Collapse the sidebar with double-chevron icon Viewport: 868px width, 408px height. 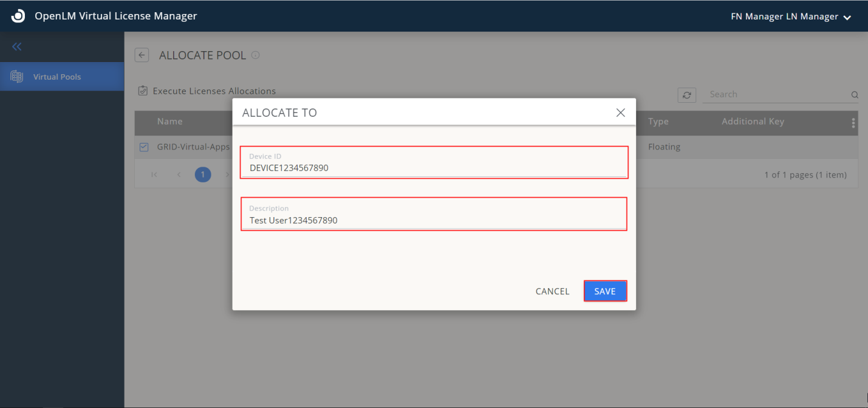coord(17,47)
